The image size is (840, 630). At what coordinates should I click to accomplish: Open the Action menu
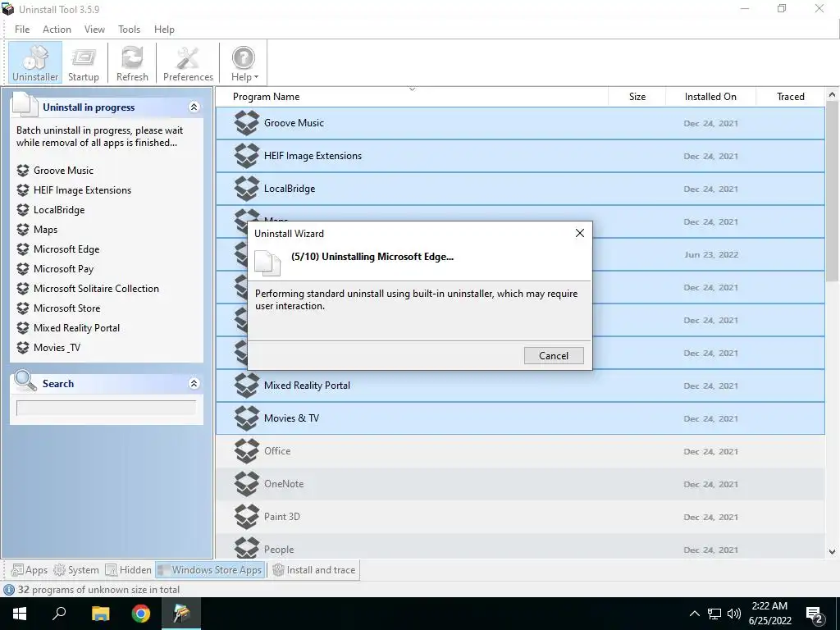pyautogui.click(x=57, y=30)
